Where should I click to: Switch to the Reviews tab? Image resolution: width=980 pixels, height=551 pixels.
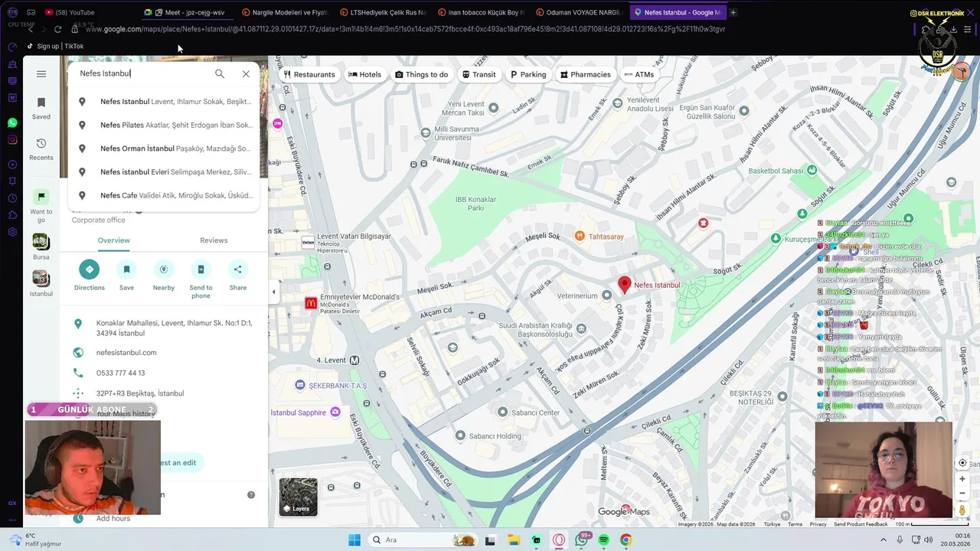(x=214, y=240)
